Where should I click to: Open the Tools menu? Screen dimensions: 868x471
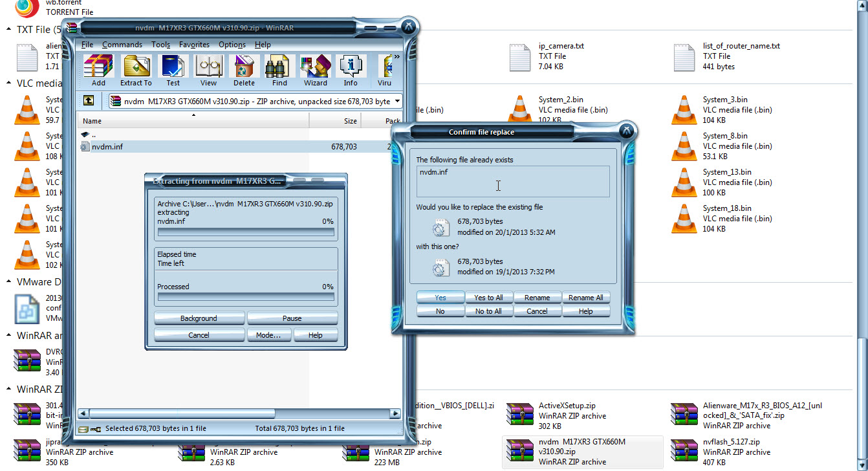pyautogui.click(x=161, y=45)
